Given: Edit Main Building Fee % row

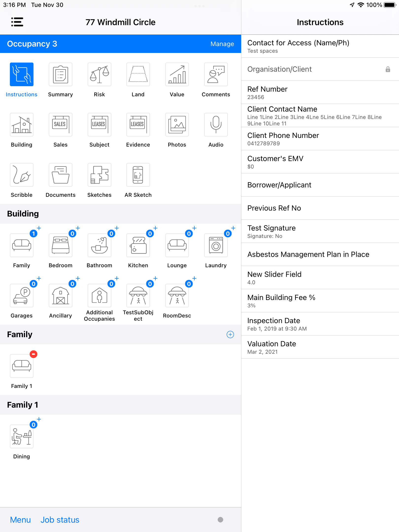Looking at the screenshot, I should tap(320, 301).
